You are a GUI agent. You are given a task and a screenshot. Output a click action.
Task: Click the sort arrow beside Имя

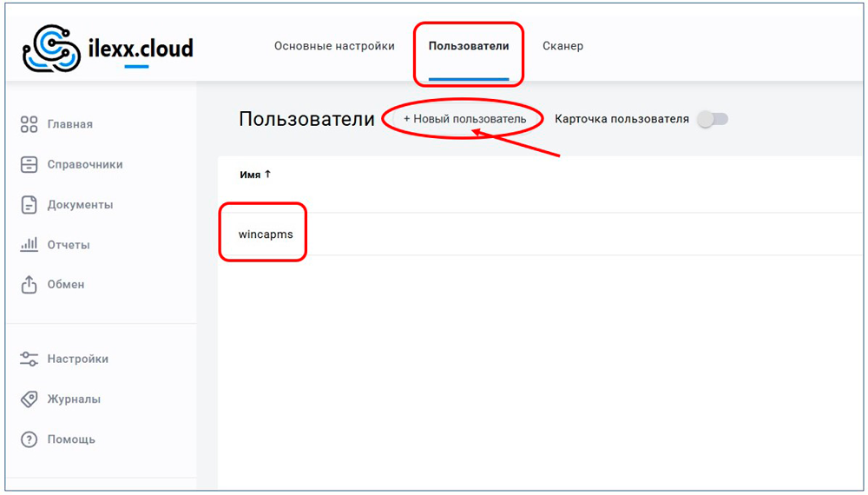click(x=268, y=175)
